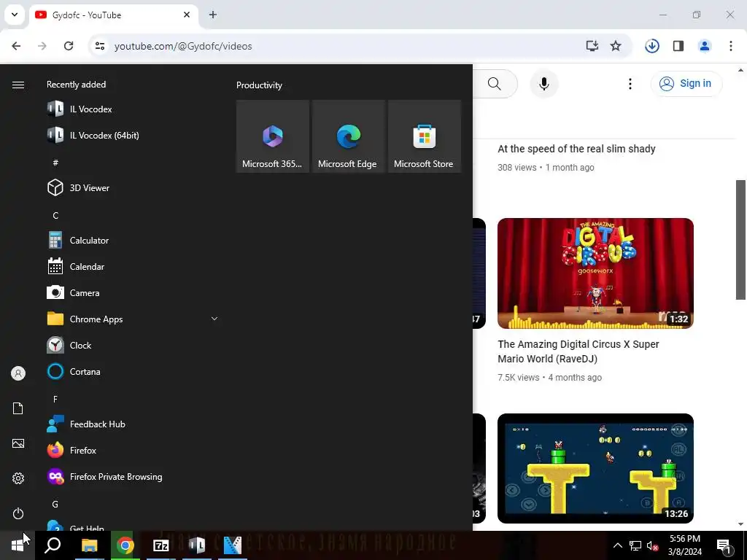Image resolution: width=747 pixels, height=560 pixels.
Task: Open Amazing Digital Circus video thumbnail
Action: tap(595, 273)
